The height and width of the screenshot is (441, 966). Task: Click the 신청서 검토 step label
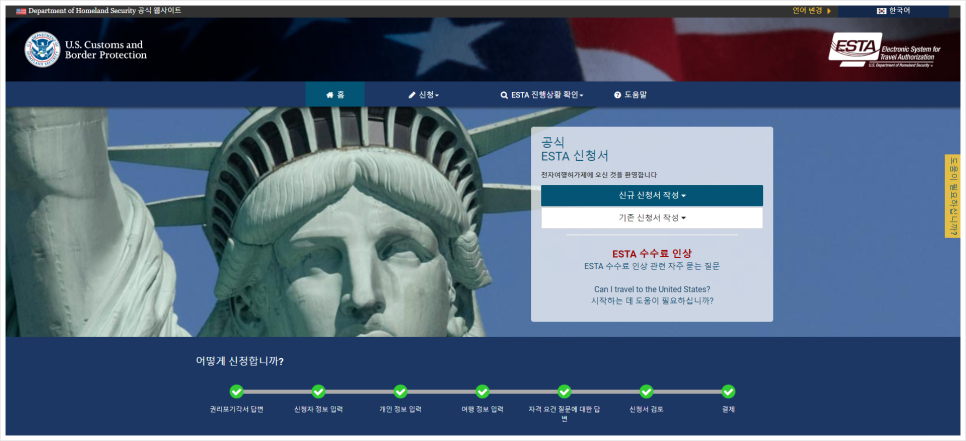pos(646,410)
